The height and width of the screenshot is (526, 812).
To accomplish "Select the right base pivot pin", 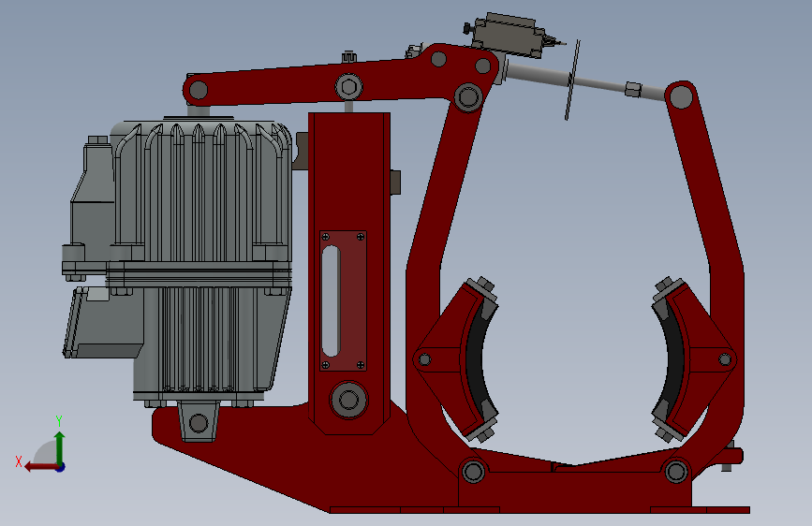I will click(676, 472).
